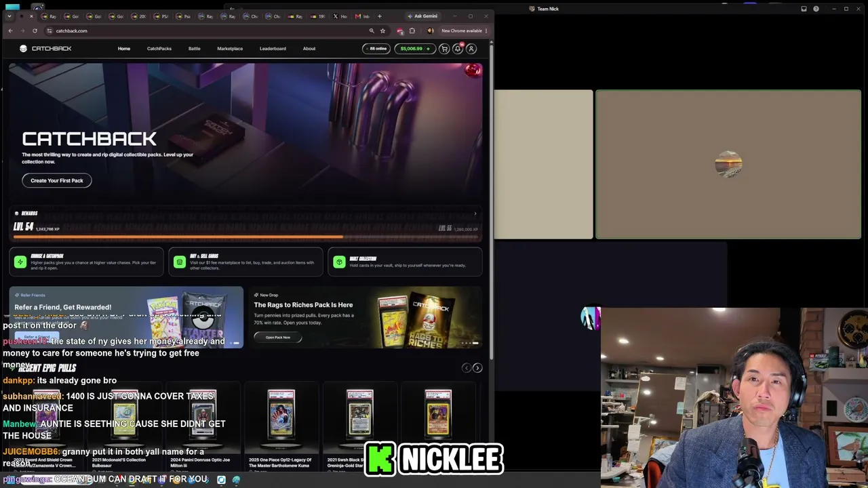
Task: Open the inbox icon in Team Nick window
Action: (x=804, y=9)
